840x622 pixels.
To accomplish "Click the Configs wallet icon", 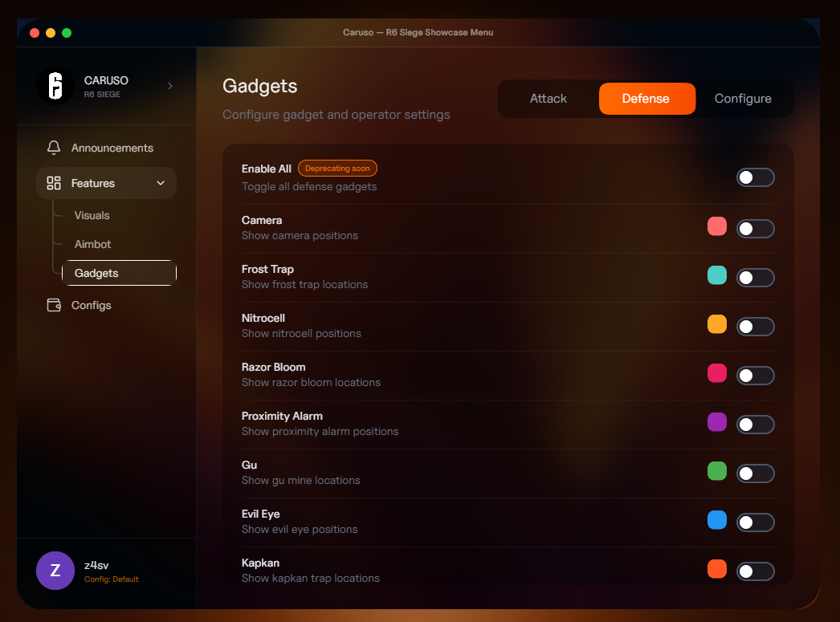I will 54,305.
